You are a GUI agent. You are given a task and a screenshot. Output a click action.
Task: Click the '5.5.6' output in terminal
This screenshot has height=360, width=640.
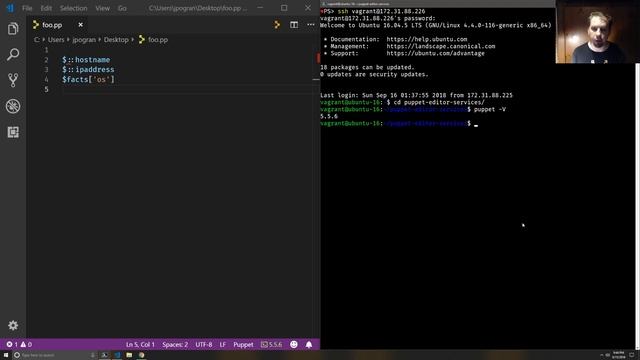point(329,116)
